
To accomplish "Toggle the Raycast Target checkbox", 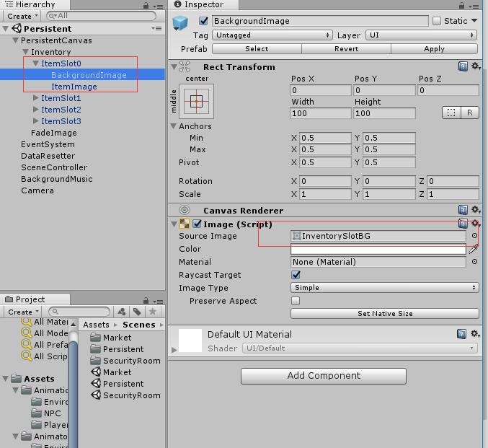I will [x=296, y=275].
